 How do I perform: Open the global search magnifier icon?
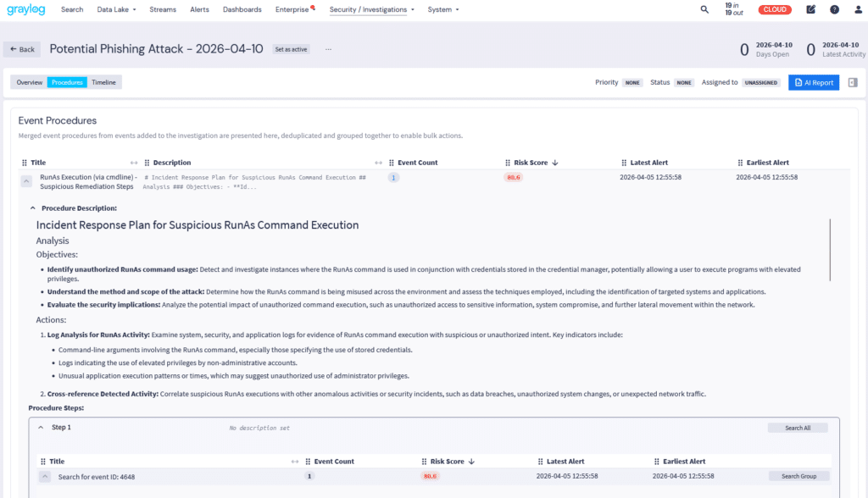click(x=704, y=9)
